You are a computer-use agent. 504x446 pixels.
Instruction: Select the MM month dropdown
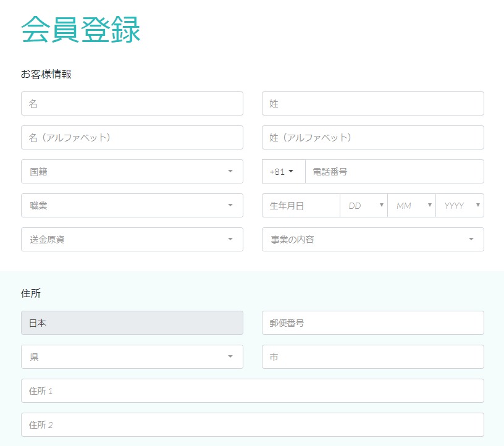tap(411, 206)
